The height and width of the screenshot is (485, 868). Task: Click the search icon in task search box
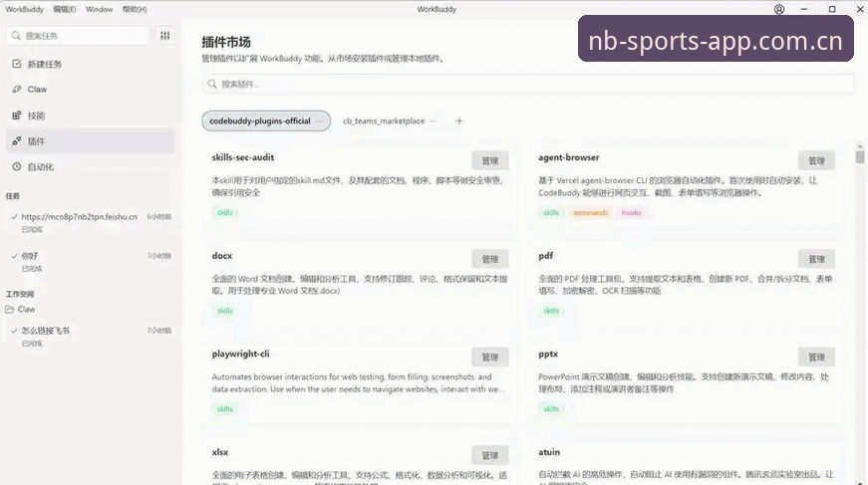(x=16, y=36)
